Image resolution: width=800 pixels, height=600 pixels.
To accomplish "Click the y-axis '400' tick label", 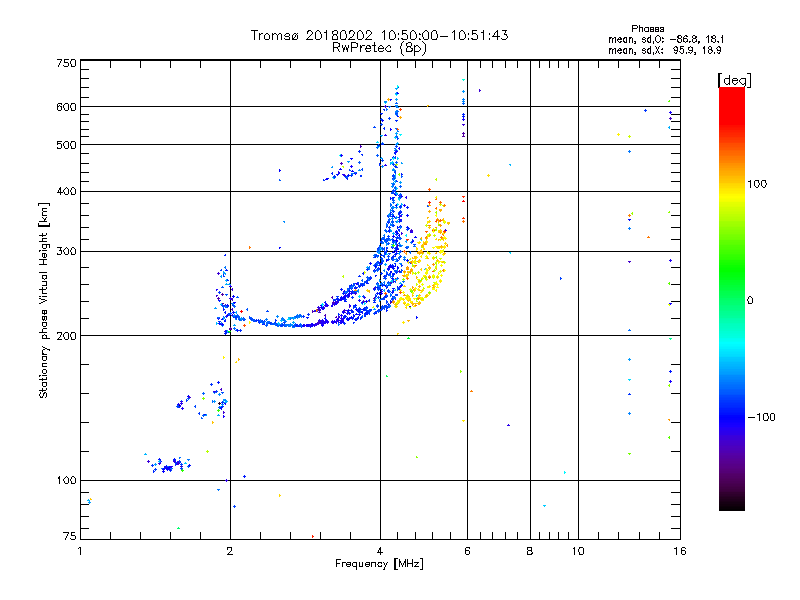I will point(66,191).
